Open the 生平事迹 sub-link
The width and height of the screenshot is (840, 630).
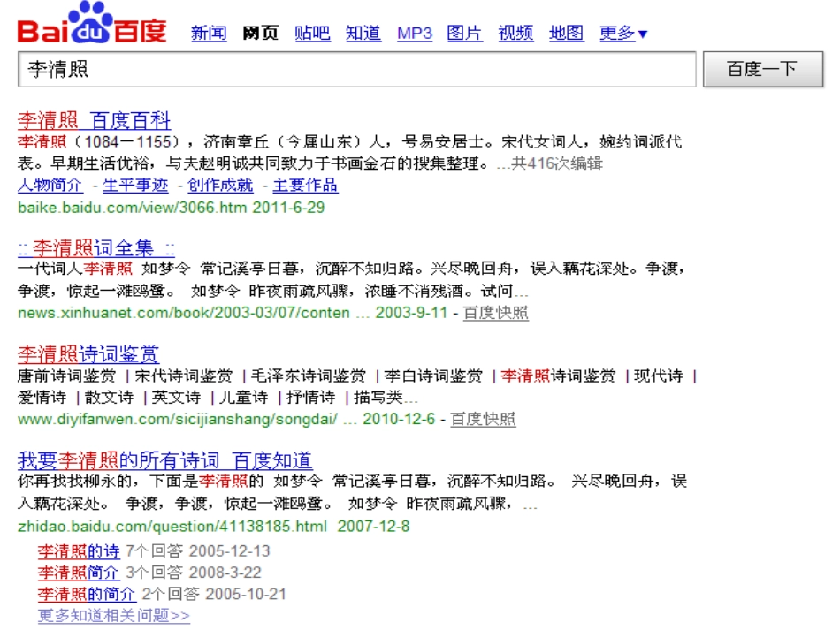[x=135, y=186]
